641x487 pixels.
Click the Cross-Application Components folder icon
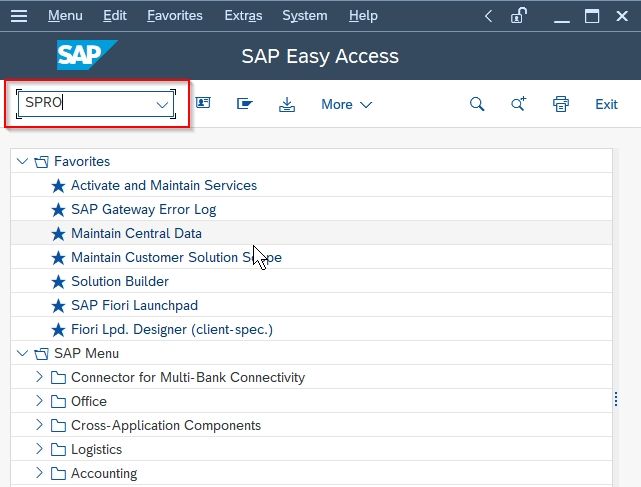pos(58,426)
